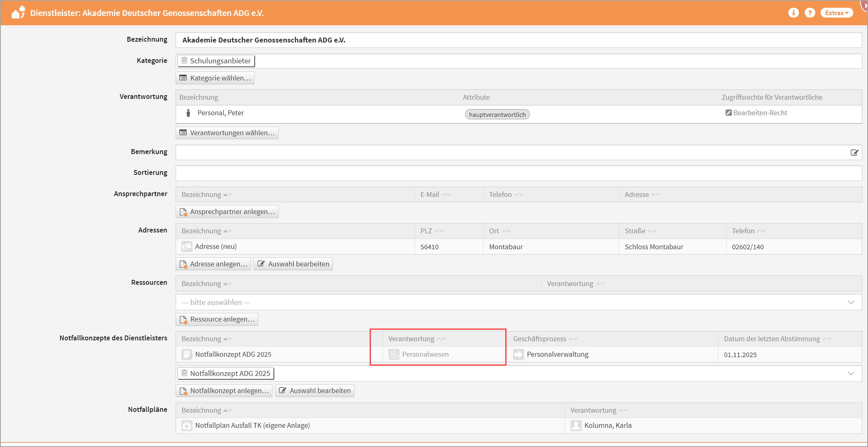Open the Adresse (neu) row entry
This screenshot has height=447, width=868.
[x=216, y=246]
